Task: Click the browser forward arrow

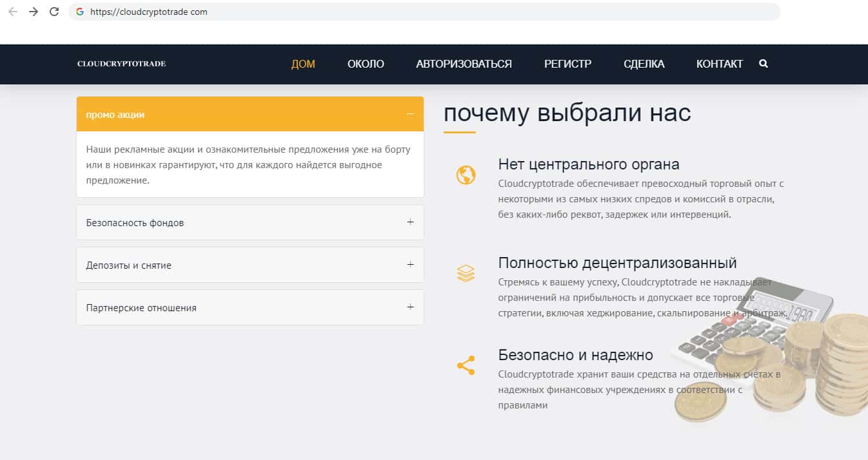Action: (x=34, y=12)
